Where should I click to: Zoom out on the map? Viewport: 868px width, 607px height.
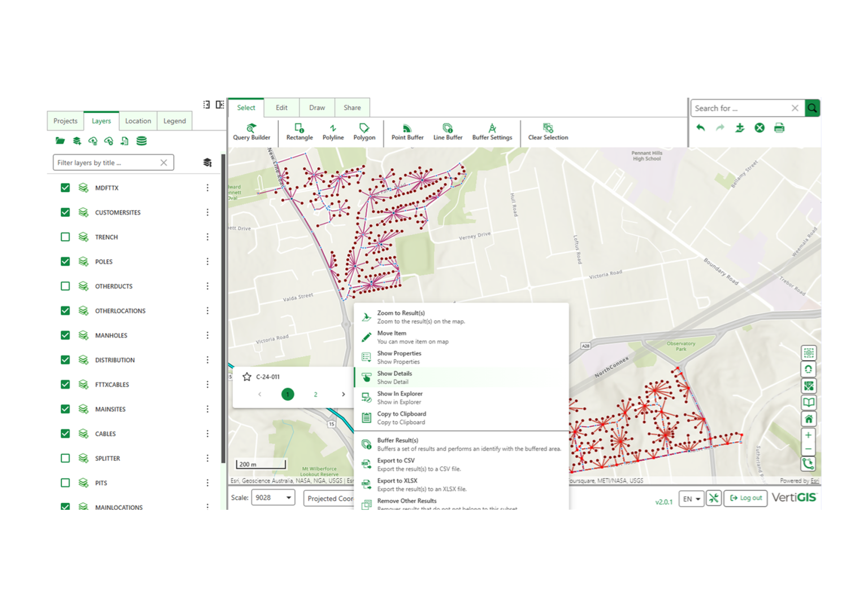coord(809,449)
